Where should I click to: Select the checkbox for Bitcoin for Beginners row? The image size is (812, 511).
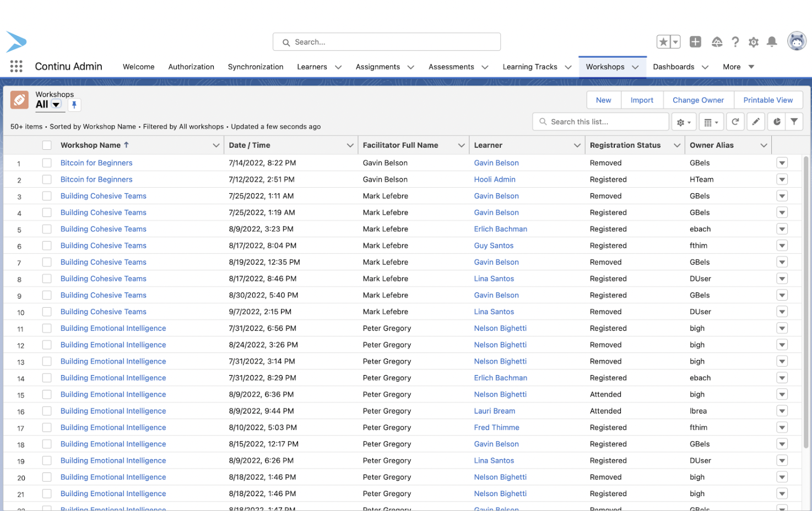47,162
